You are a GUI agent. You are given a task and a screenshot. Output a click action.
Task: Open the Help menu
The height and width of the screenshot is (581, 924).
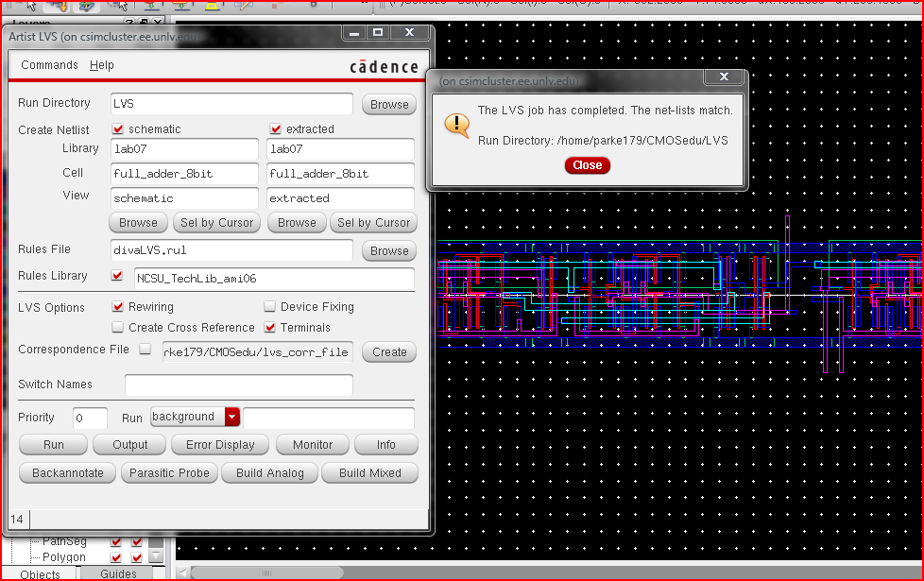(102, 65)
